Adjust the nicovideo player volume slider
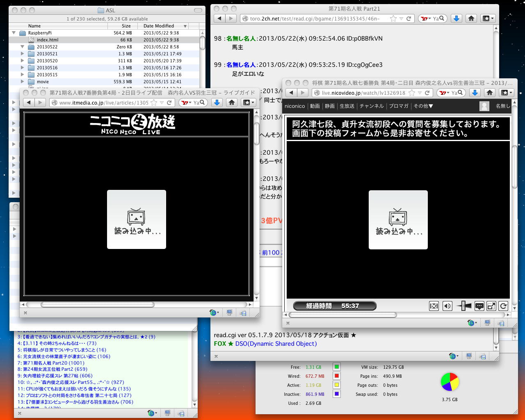 (464, 306)
